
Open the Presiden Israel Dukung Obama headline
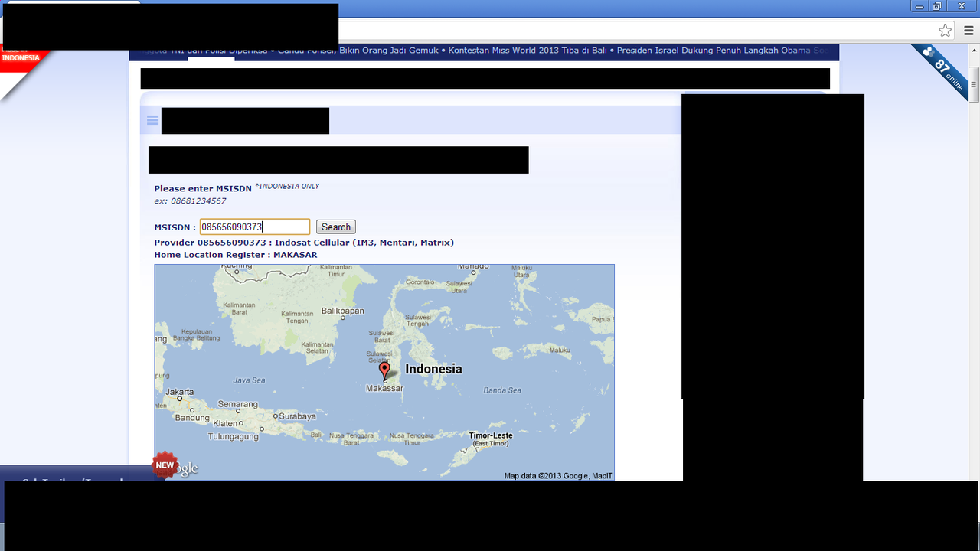pos(722,51)
